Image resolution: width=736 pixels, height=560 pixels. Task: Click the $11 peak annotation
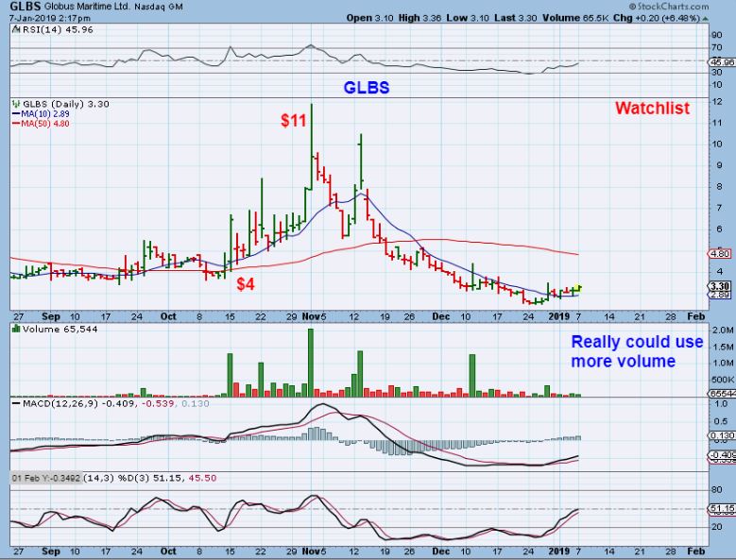(294, 121)
